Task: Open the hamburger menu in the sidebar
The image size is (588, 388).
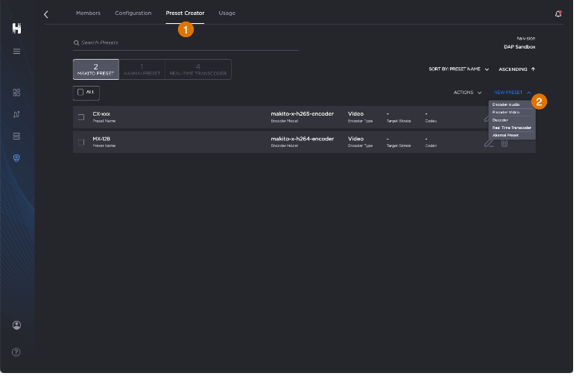Action: 16,51
